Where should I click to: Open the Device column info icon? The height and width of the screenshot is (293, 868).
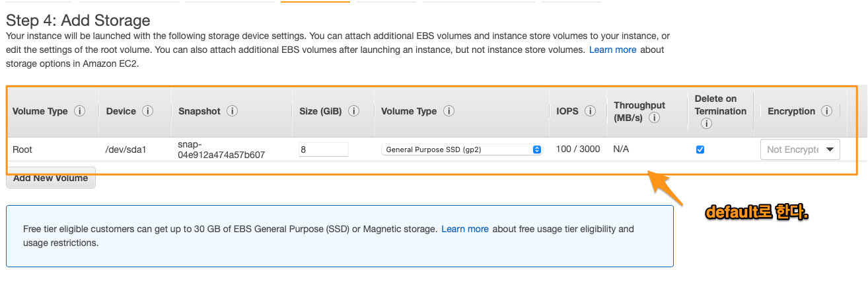148,111
